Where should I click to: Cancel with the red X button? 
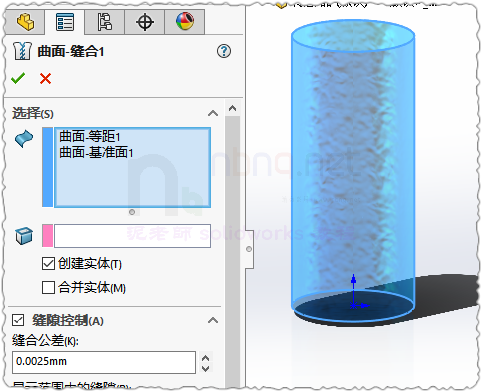45,79
